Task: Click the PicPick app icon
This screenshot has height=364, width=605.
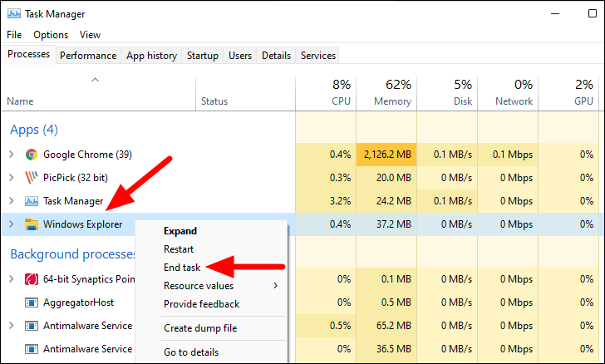Action: pos(32,178)
